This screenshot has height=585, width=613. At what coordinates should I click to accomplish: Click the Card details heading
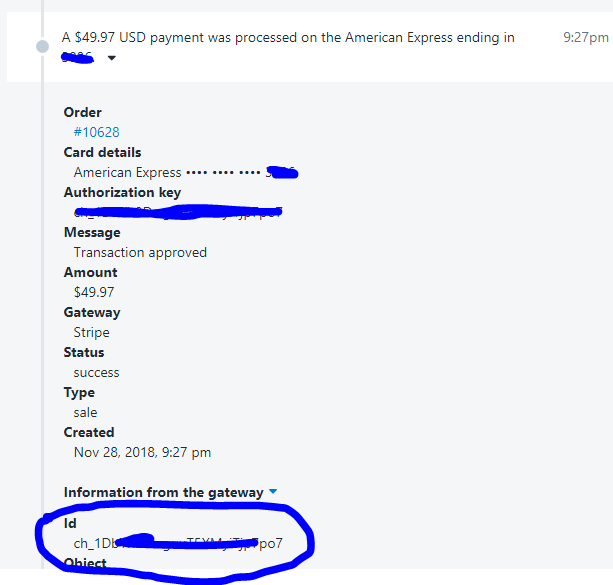(x=102, y=153)
